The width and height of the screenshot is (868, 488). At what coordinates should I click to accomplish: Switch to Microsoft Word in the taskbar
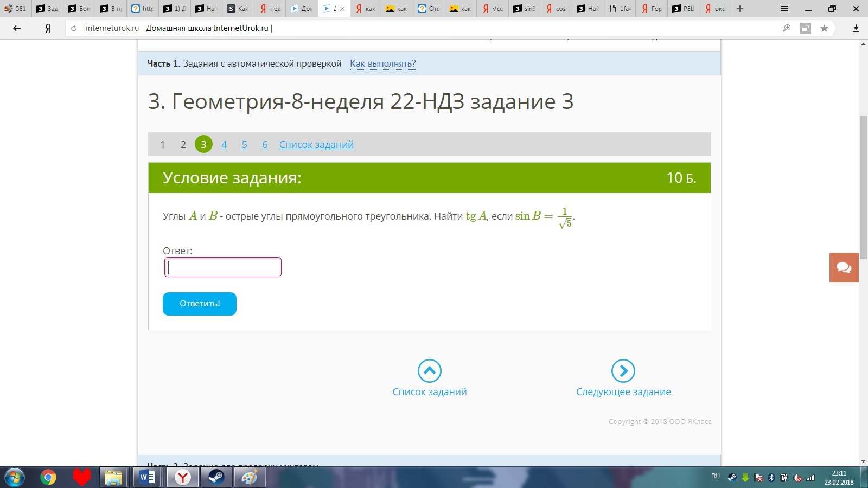147,478
